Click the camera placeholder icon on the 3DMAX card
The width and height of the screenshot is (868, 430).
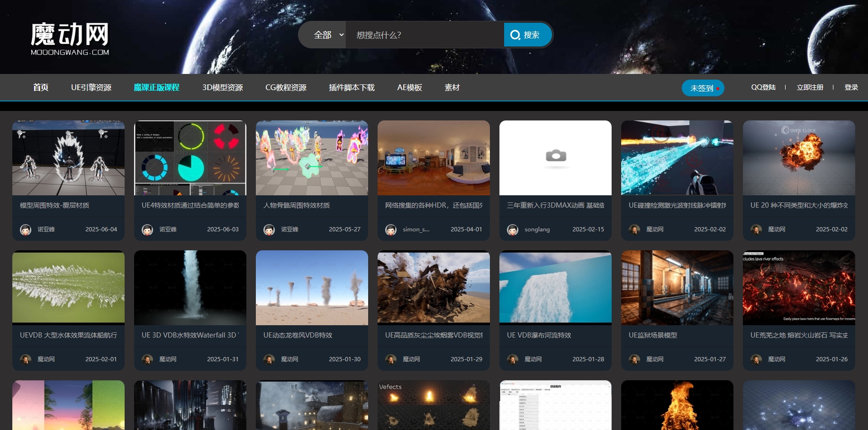[x=555, y=156]
